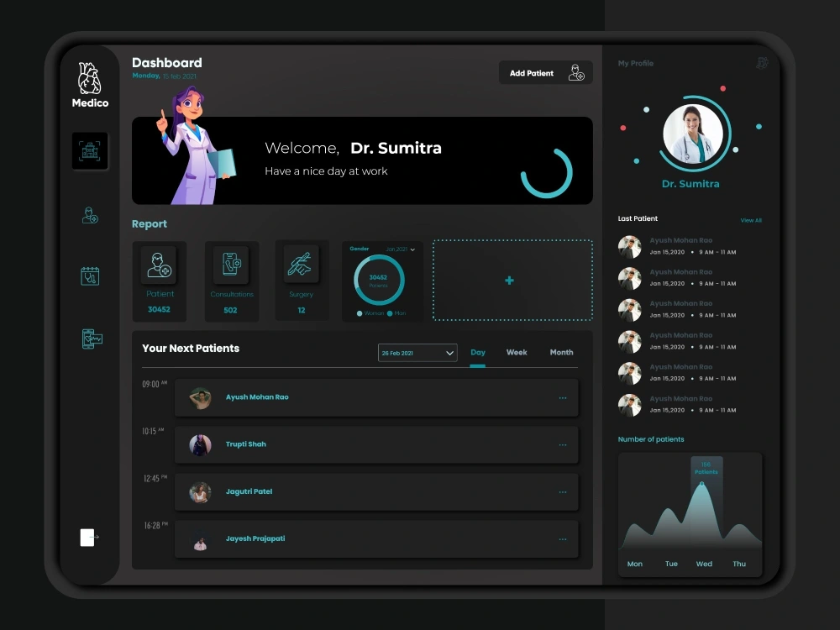Click the 156 Patients tooltip on chart
The image size is (840, 630).
[706, 468]
